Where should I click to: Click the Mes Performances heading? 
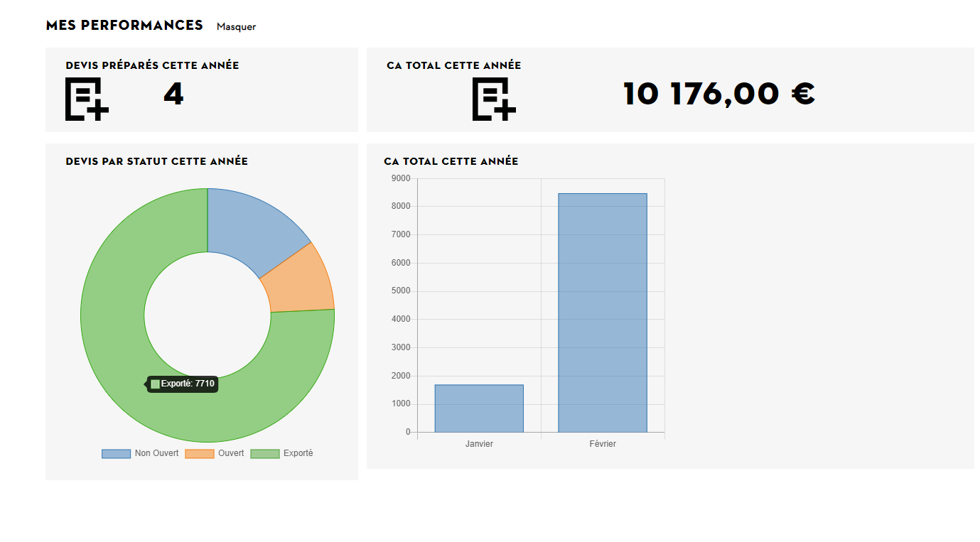click(x=124, y=25)
